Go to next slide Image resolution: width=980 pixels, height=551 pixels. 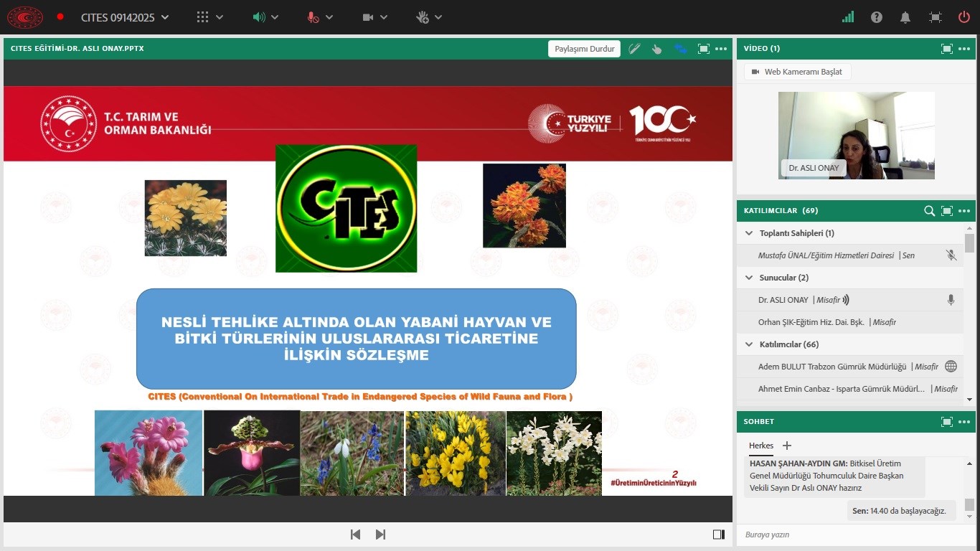pyautogui.click(x=381, y=534)
